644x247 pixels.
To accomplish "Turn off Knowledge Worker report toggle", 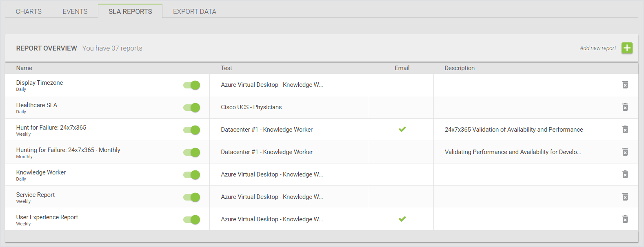I will [x=192, y=175].
